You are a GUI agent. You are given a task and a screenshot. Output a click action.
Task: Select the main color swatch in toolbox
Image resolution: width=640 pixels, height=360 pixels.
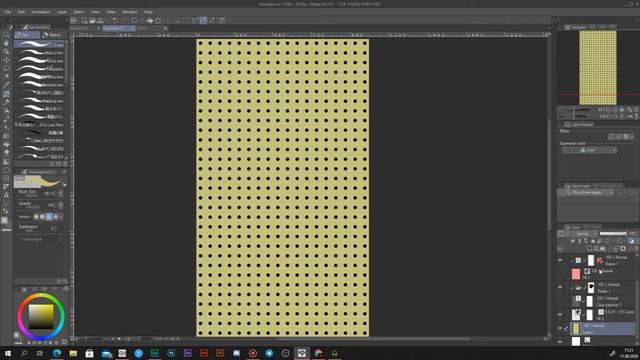[4, 220]
